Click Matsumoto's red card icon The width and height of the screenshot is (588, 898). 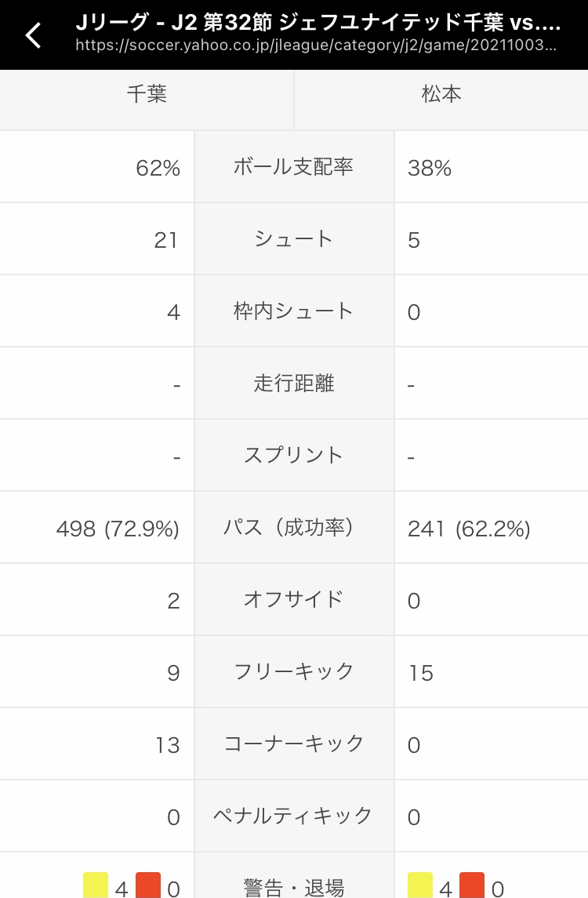472,885
